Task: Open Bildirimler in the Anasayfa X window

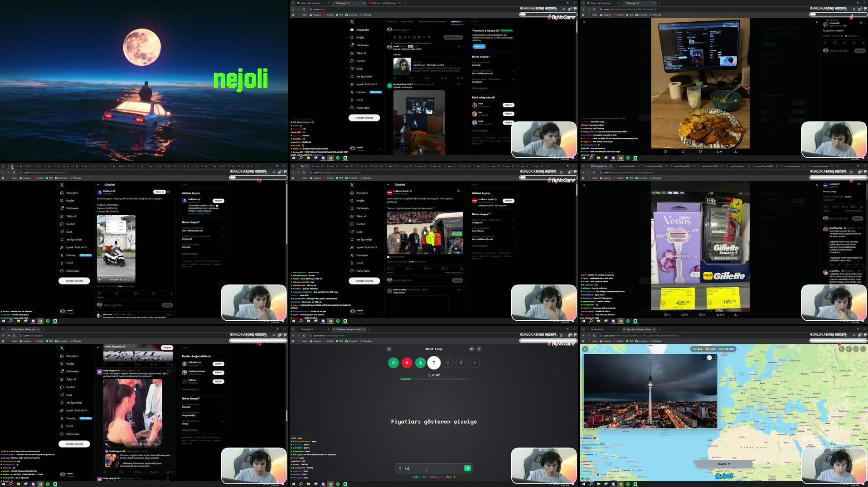Action: click(359, 45)
